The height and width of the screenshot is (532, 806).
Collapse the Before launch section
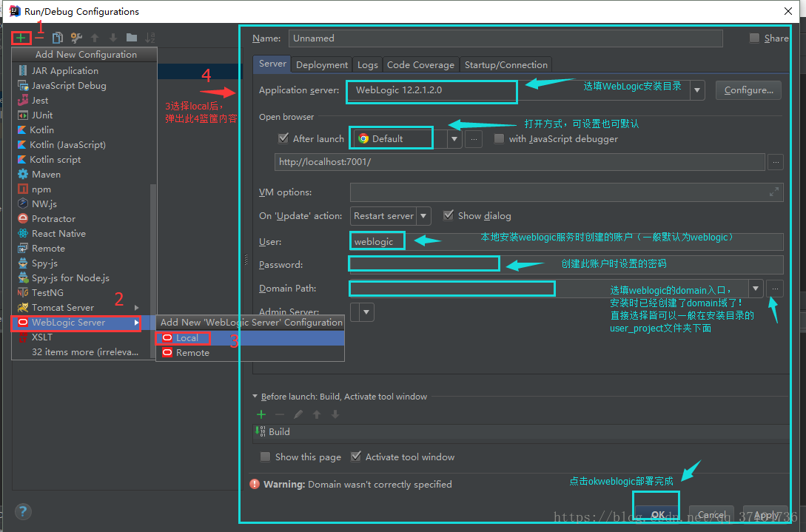[255, 397]
